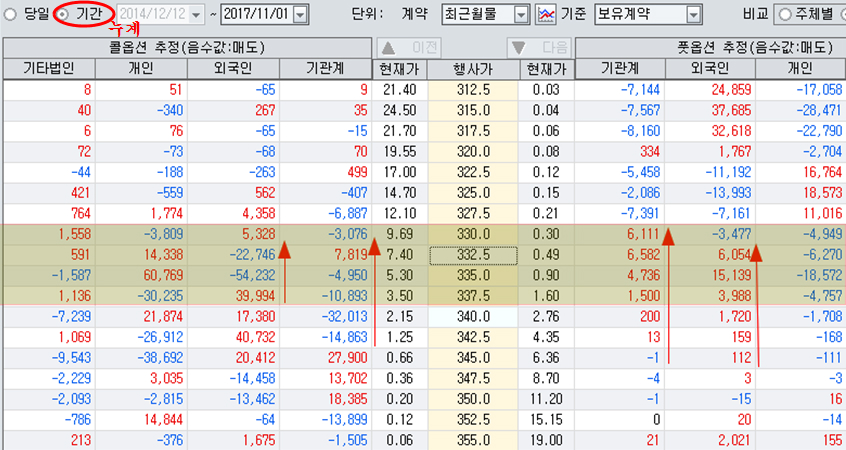The image size is (846, 450).
Task: Select the 330.0 strike price row
Action: click(x=473, y=233)
